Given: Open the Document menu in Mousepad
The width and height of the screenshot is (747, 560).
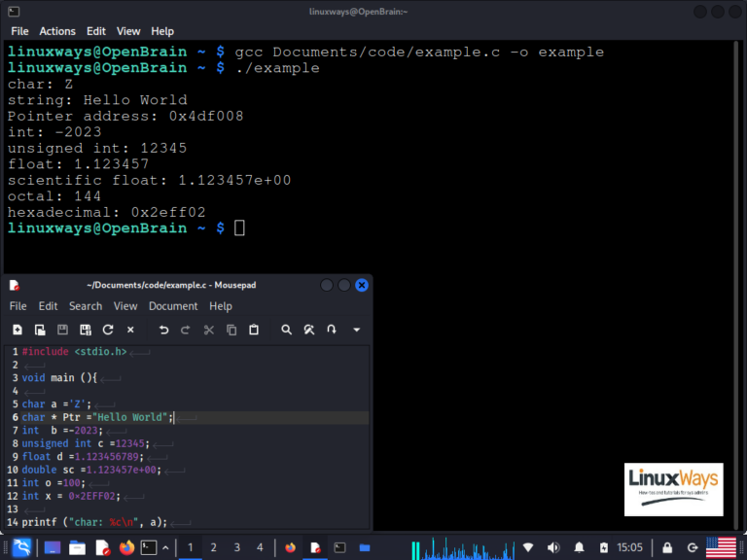Looking at the screenshot, I should click(173, 306).
